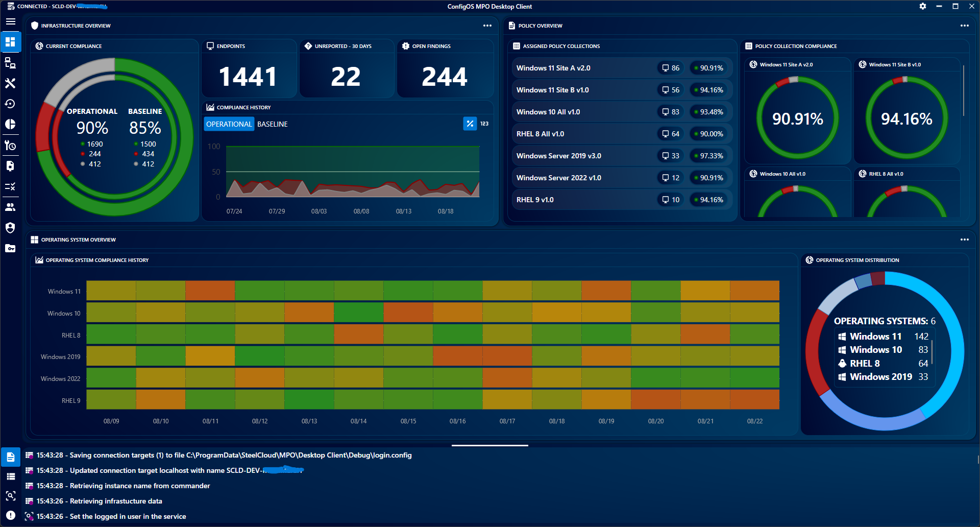Switch chart to 123 numeric display mode
Screen dimensions: 980x527
pos(484,124)
